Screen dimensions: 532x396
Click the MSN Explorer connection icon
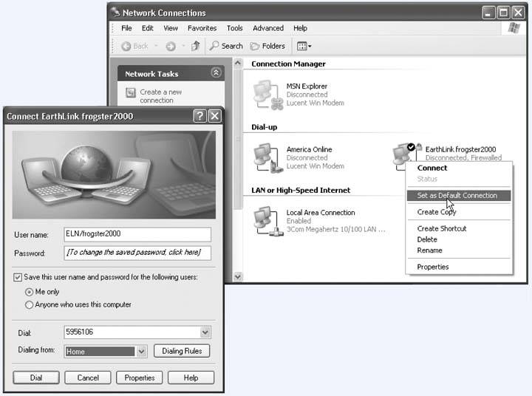(267, 95)
